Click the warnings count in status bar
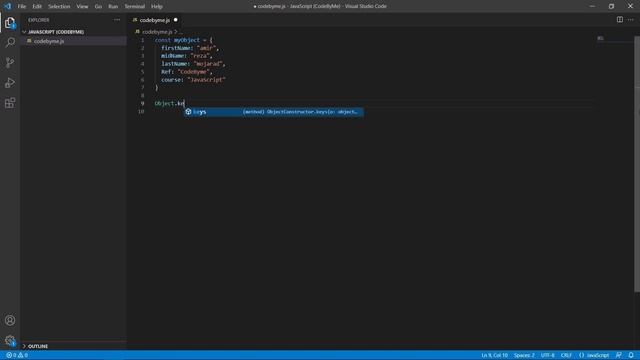Viewport: 640px width, 360px height. 23,355
